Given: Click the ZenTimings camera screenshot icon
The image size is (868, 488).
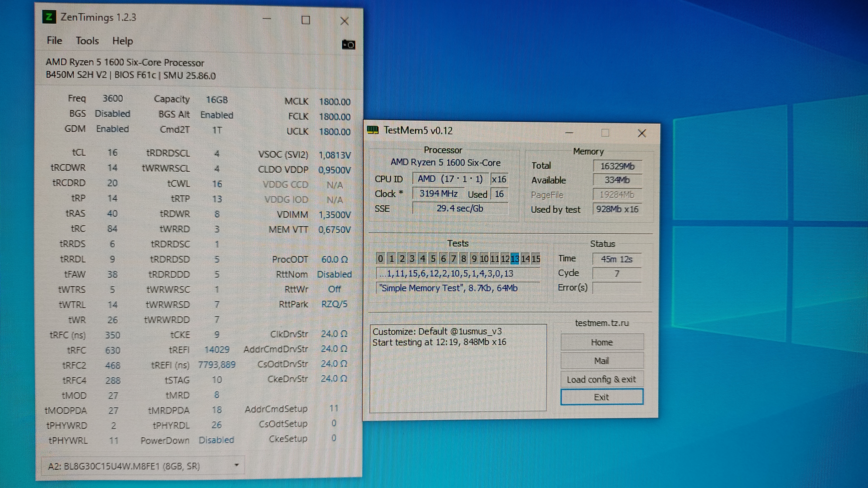Looking at the screenshot, I should 349,44.
